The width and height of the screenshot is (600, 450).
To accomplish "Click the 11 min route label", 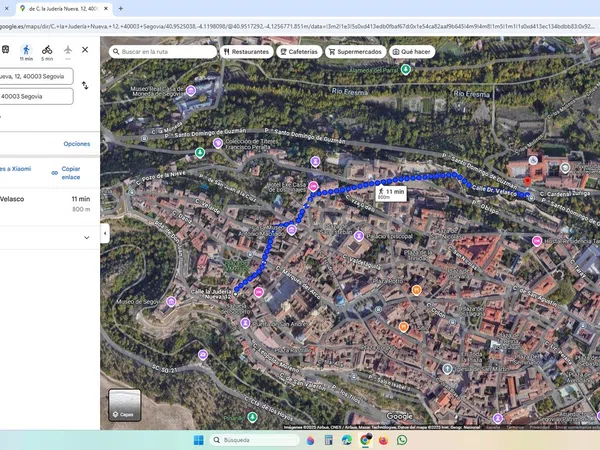I will (391, 193).
